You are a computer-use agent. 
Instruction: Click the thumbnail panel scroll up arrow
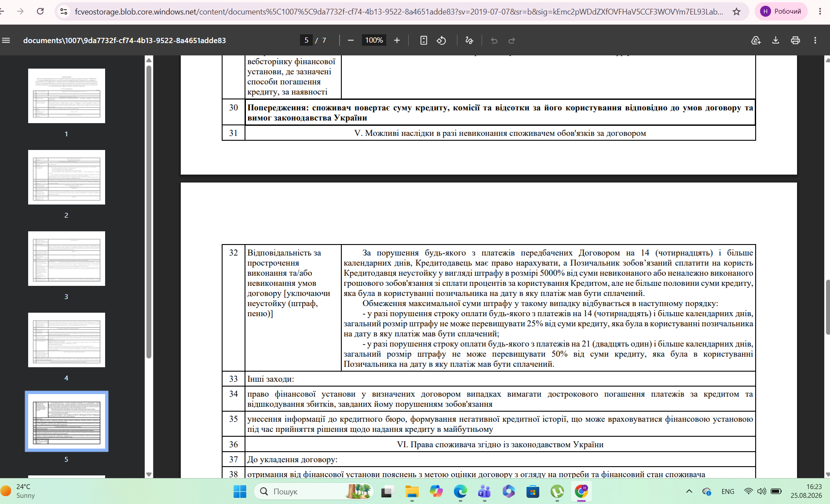149,60
